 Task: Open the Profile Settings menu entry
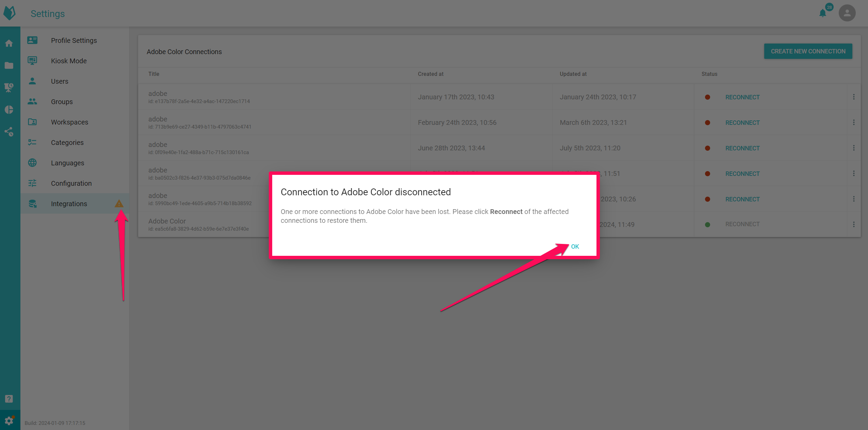(75, 40)
